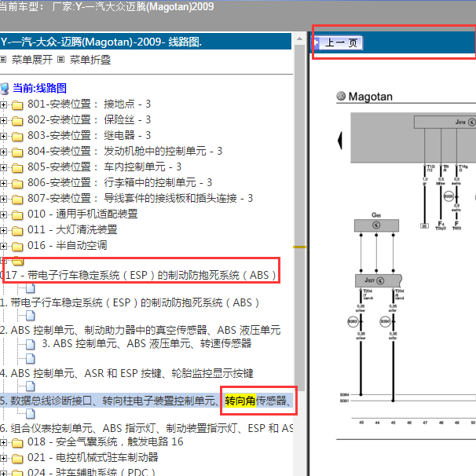Click folder icon of 805 车内控制单元

click(17, 168)
